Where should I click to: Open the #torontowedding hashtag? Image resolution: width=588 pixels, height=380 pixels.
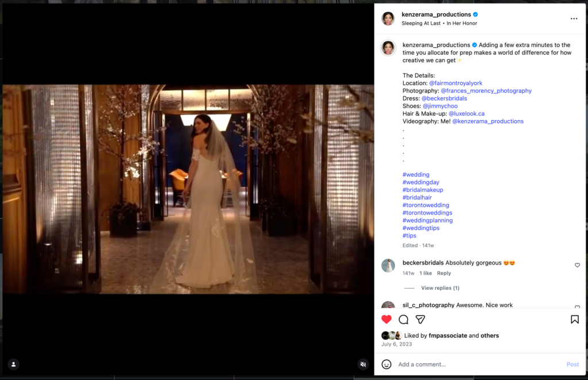[425, 205]
